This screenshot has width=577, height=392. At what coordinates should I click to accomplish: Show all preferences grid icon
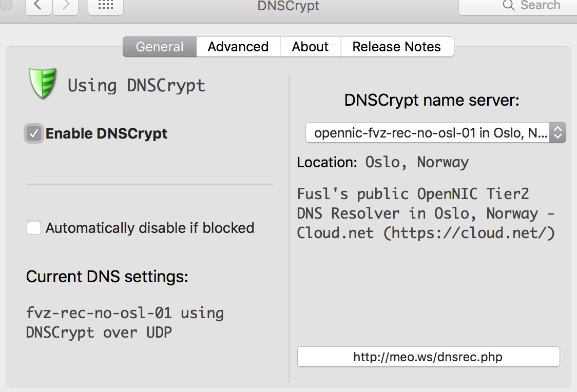click(106, 6)
